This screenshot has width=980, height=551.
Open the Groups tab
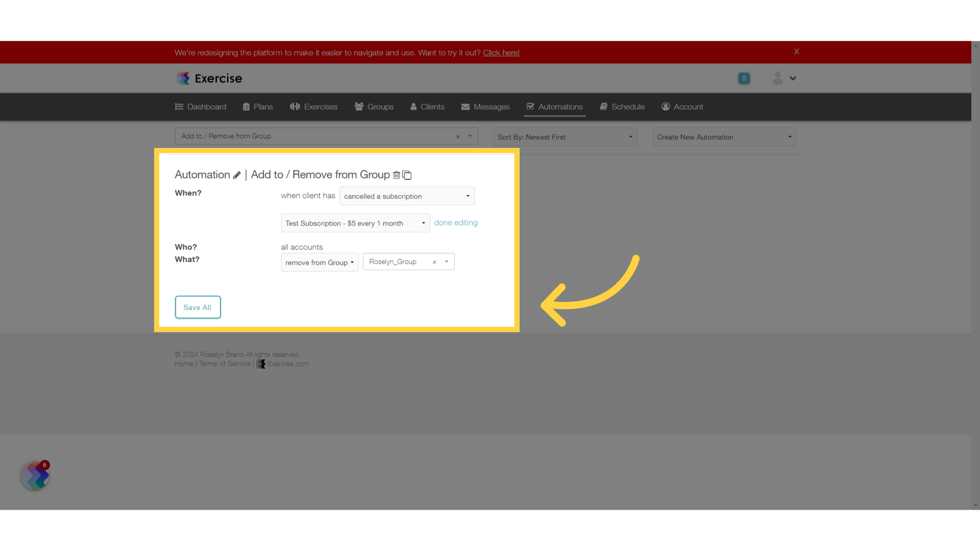click(374, 107)
